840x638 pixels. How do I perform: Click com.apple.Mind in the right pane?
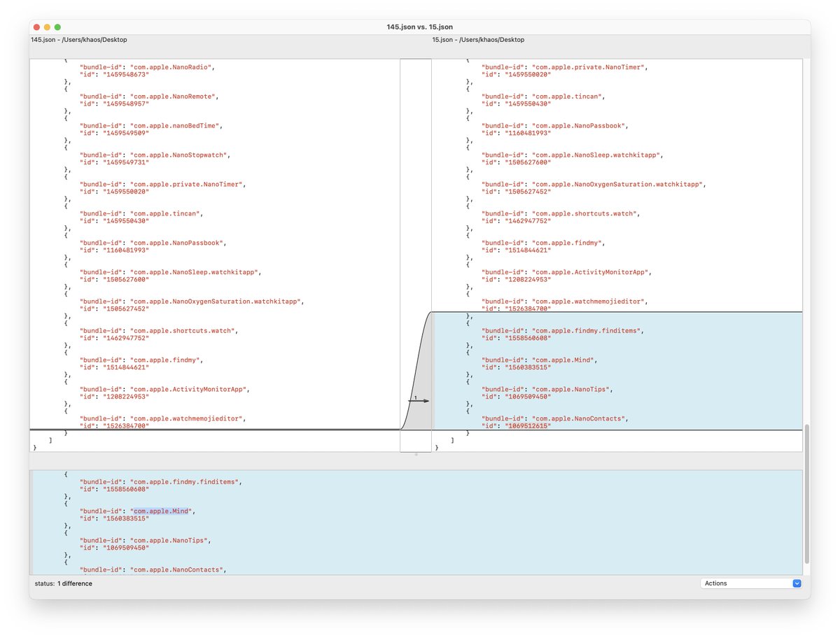pyautogui.click(x=562, y=361)
